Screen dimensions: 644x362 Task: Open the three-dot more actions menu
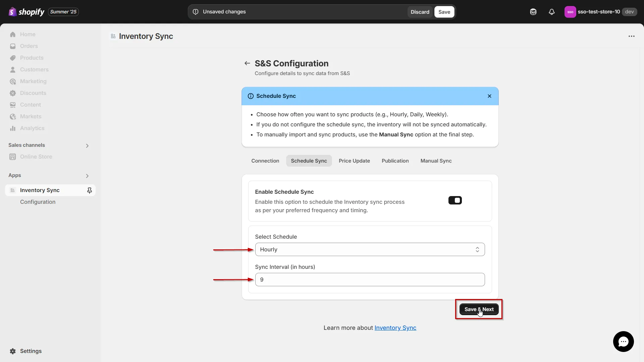tap(632, 36)
